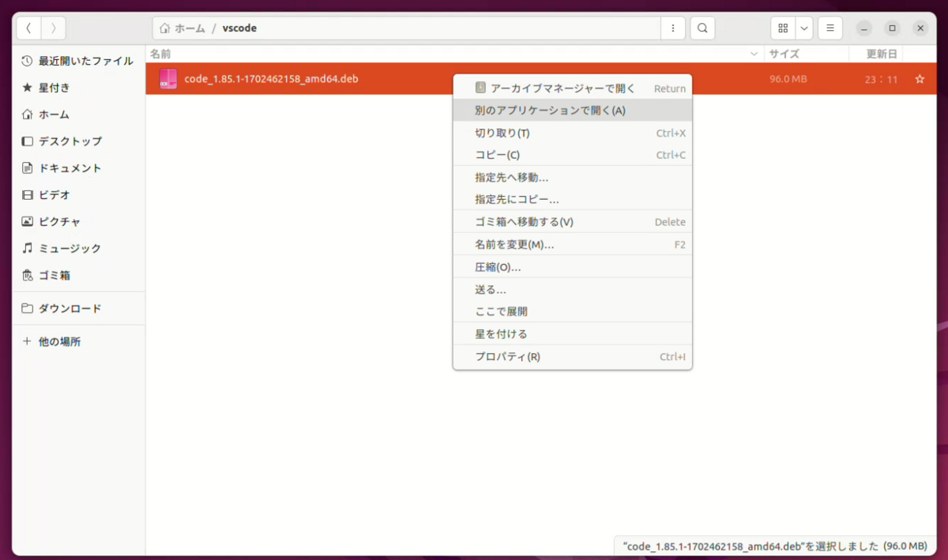Select コピー(C) from context menu
This screenshot has height=560, width=948.
point(572,155)
